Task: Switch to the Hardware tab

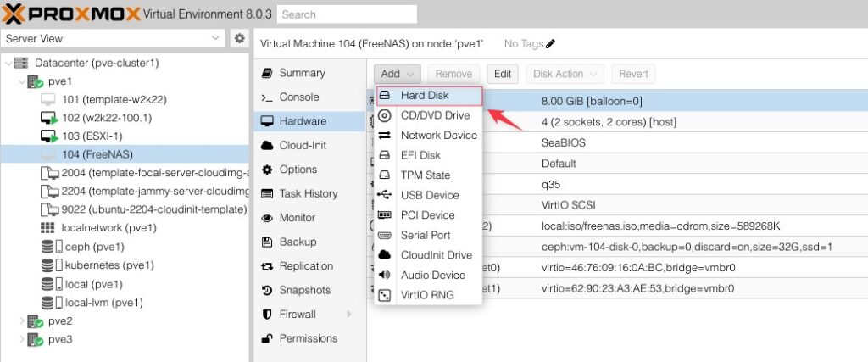Action: [309, 120]
